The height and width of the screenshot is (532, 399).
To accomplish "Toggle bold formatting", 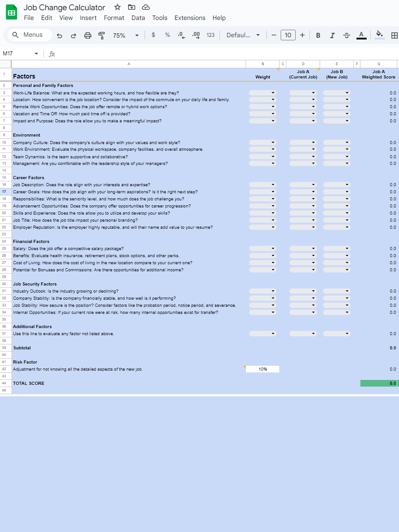I will pyautogui.click(x=318, y=35).
